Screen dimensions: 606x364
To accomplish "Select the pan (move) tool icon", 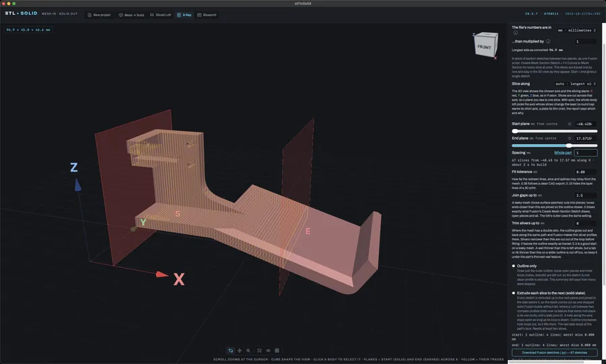I will click(240, 351).
